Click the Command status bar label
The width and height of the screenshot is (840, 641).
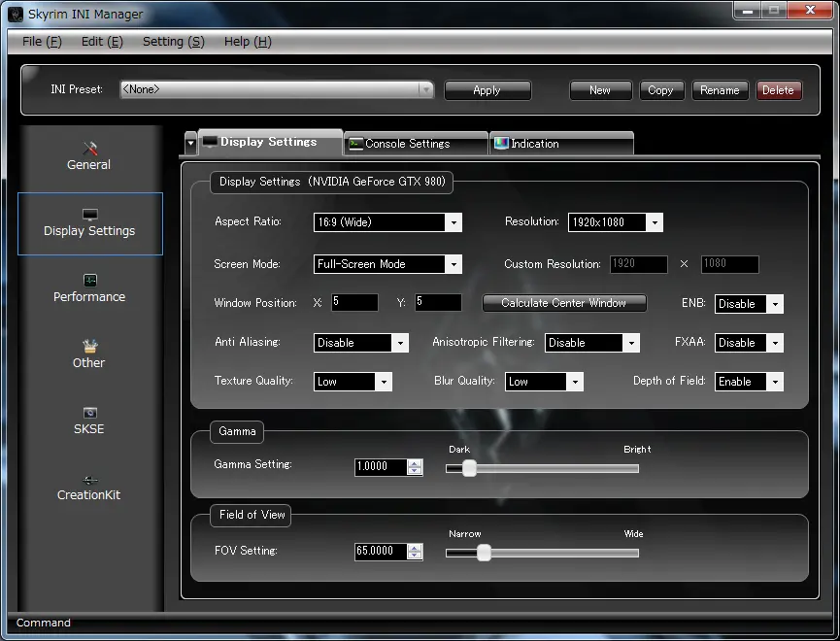[x=44, y=623]
